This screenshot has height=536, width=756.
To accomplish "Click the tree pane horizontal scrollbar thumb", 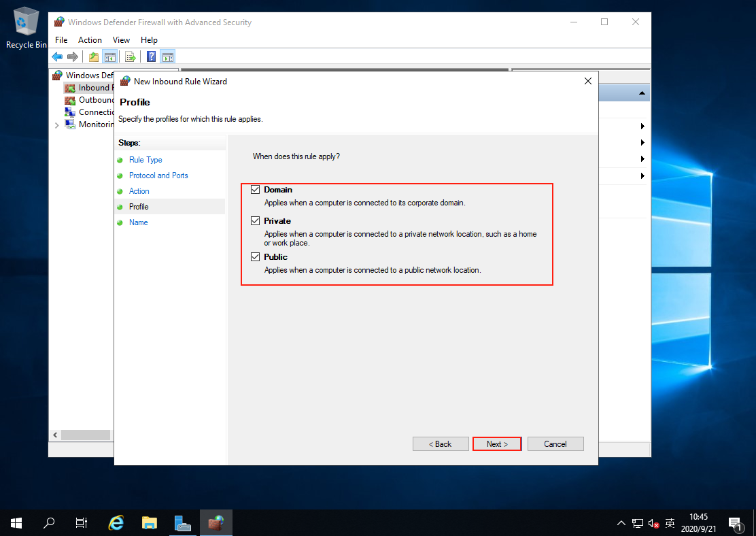I will point(86,435).
